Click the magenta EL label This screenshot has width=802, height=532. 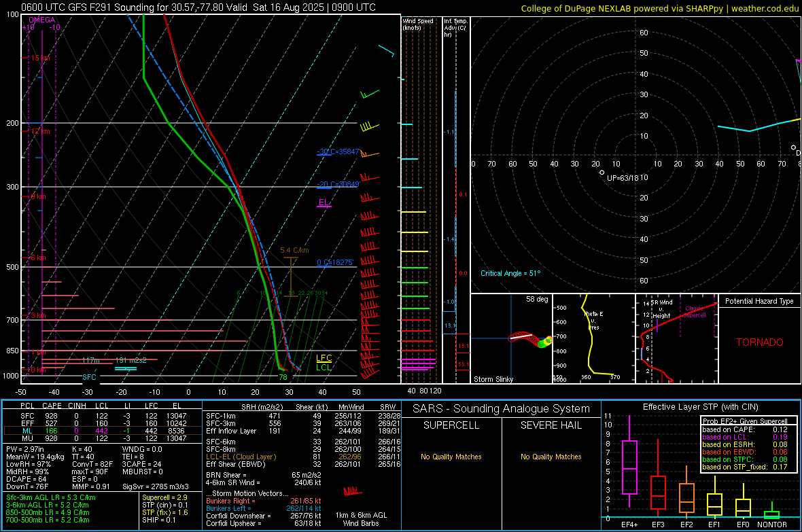point(324,202)
